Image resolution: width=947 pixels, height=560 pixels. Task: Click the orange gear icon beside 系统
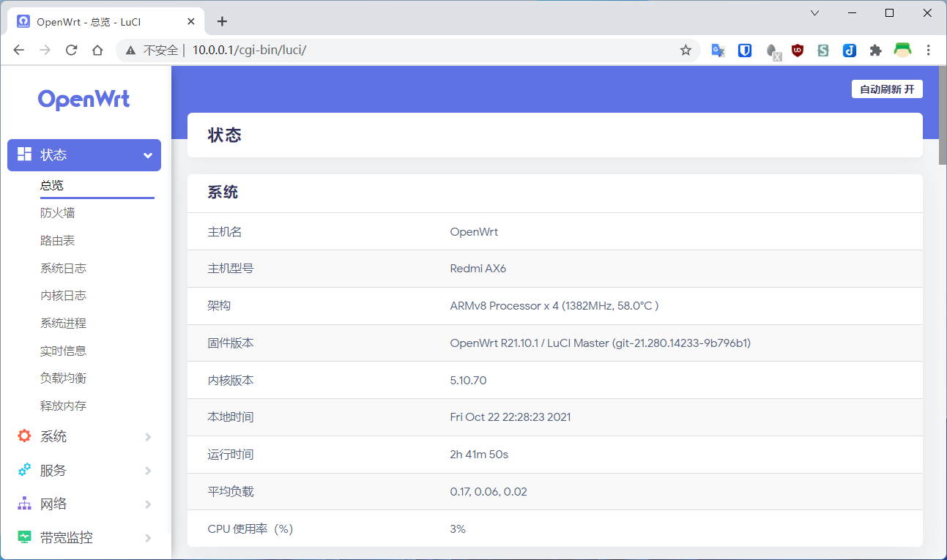[x=25, y=436]
